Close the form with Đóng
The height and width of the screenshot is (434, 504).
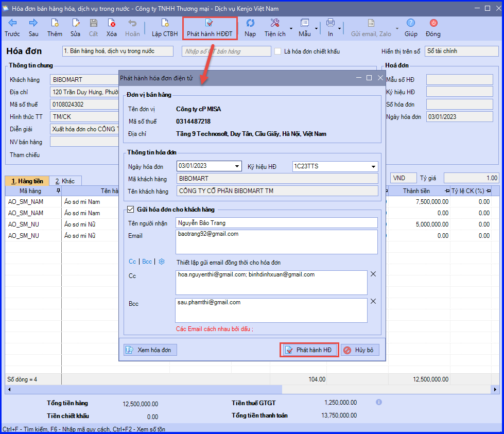433,28
